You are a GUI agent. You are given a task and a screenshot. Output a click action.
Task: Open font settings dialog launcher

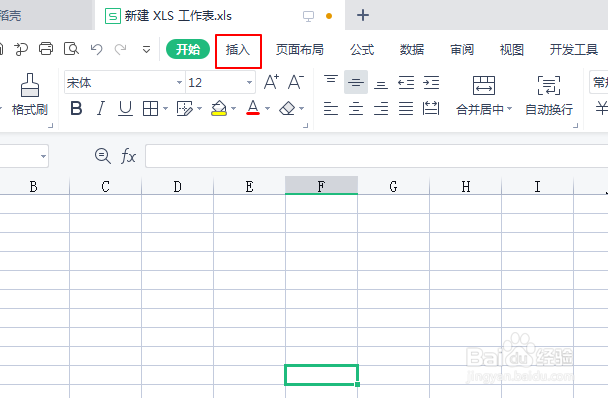(306, 125)
